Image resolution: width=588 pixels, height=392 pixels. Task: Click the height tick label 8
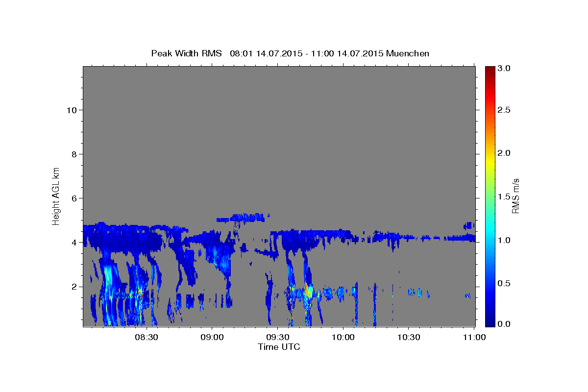[73, 154]
